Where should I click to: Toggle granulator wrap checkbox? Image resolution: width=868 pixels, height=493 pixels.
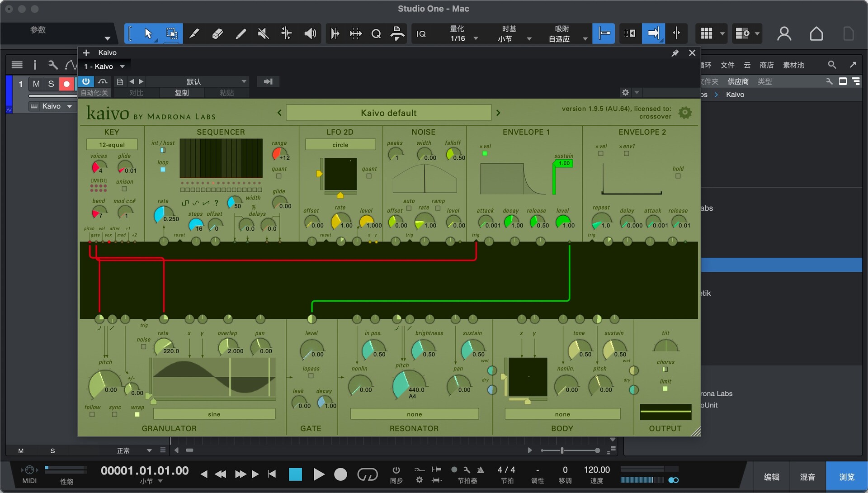pyautogui.click(x=137, y=414)
